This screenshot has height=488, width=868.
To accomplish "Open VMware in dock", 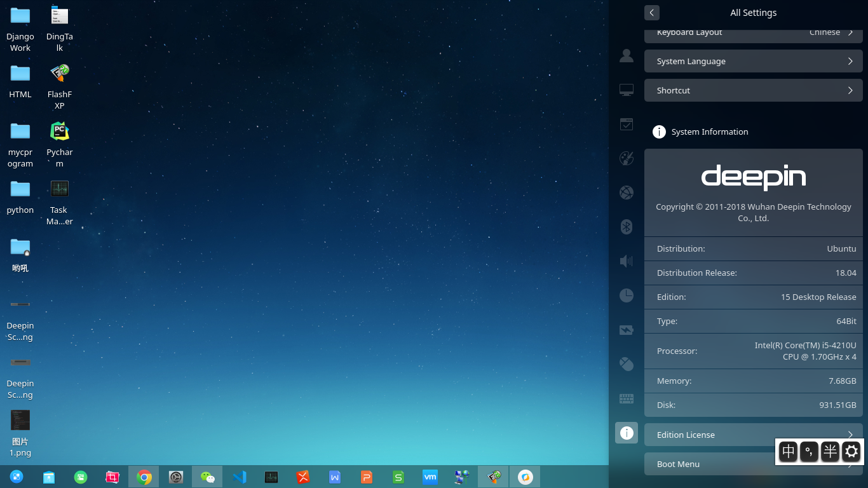I will 430,477.
